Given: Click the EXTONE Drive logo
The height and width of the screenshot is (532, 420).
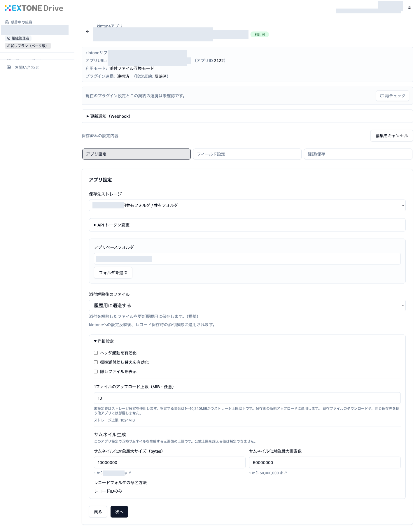Looking at the screenshot, I should [x=34, y=8].
